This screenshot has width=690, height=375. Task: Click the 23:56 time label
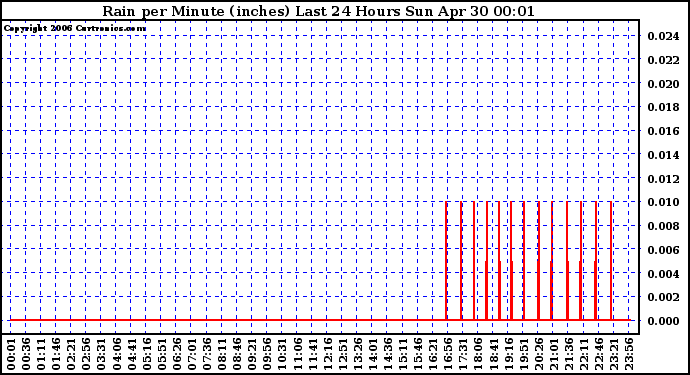[629, 354]
